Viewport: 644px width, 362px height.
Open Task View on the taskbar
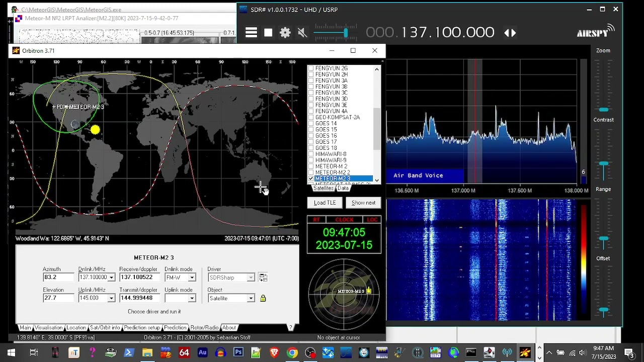click(x=34, y=352)
